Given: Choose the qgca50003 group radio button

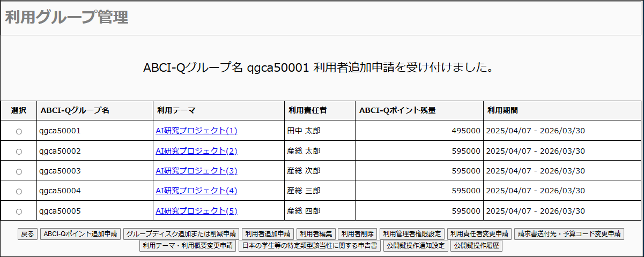Looking at the screenshot, I should coord(19,171).
